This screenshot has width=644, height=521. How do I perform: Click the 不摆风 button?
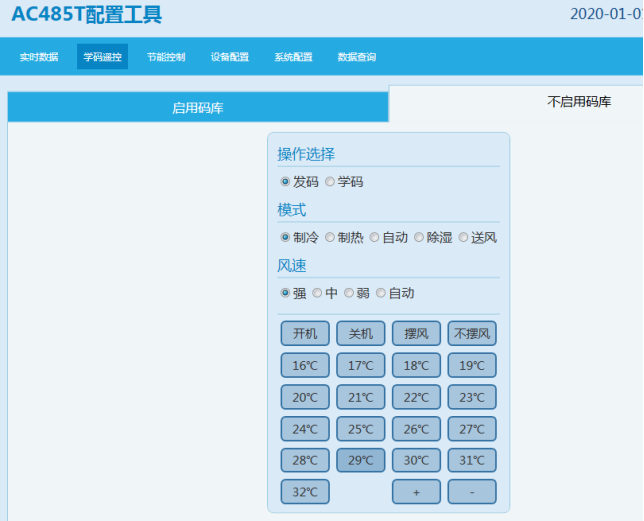tap(472, 333)
